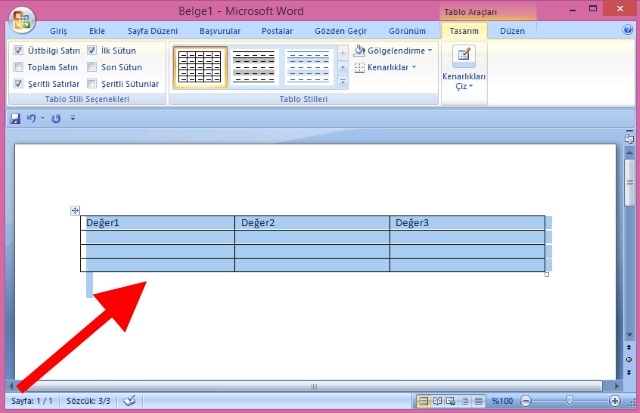Expand Kenarlıklar dropdown arrow
The height and width of the screenshot is (413, 640).
pyautogui.click(x=414, y=67)
